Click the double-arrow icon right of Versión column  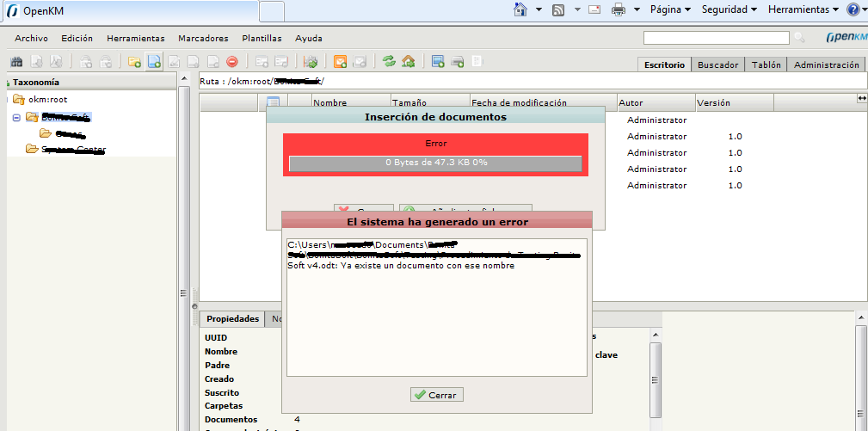click(861, 98)
